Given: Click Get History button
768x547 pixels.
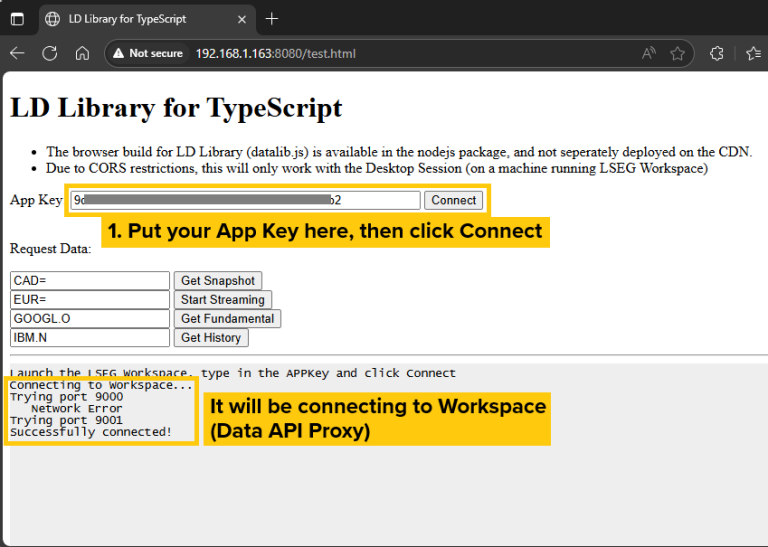Looking at the screenshot, I should point(211,338).
